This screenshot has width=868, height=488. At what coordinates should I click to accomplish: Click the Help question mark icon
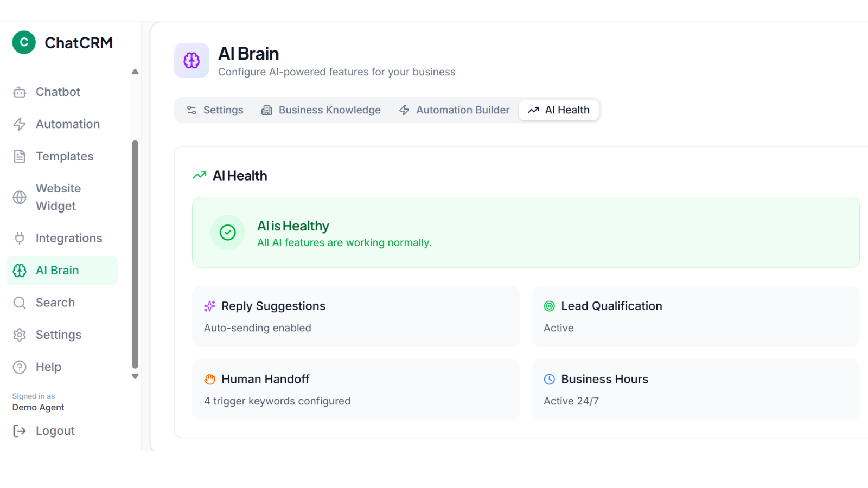[20, 367]
